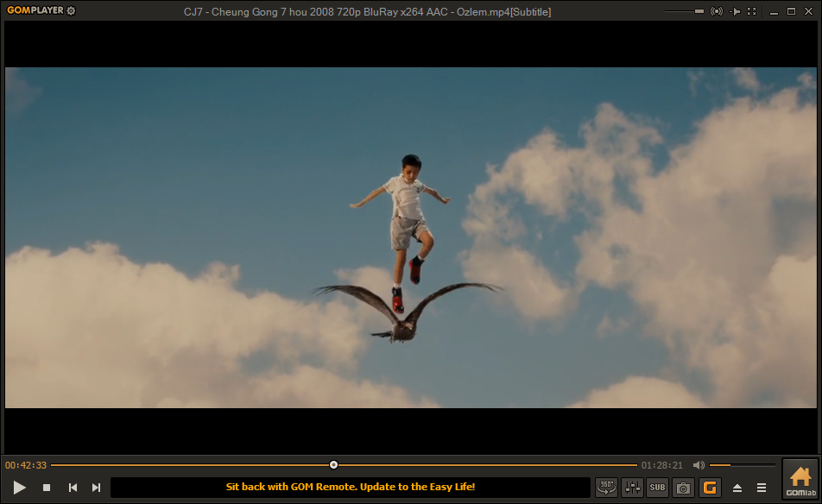Skip to the next file

coord(97,488)
